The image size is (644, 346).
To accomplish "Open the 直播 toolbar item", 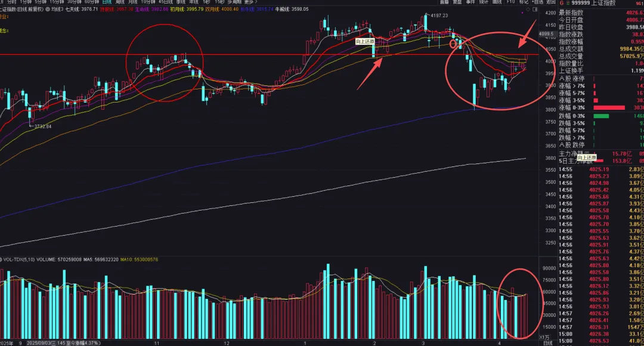I will coord(444,2).
